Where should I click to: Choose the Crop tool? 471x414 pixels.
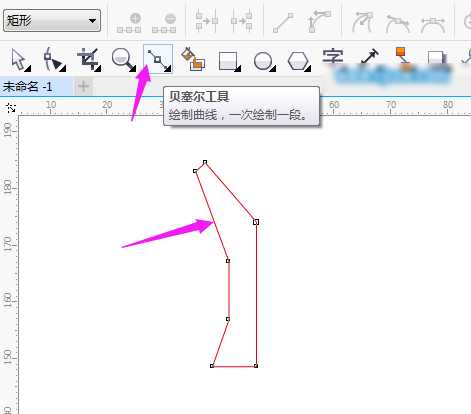coord(89,59)
